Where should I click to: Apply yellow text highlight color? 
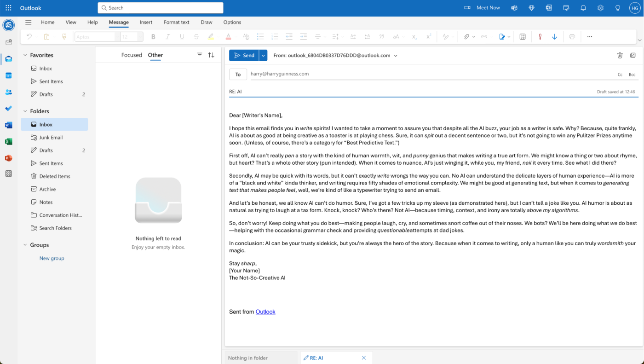pyautogui.click(x=211, y=37)
